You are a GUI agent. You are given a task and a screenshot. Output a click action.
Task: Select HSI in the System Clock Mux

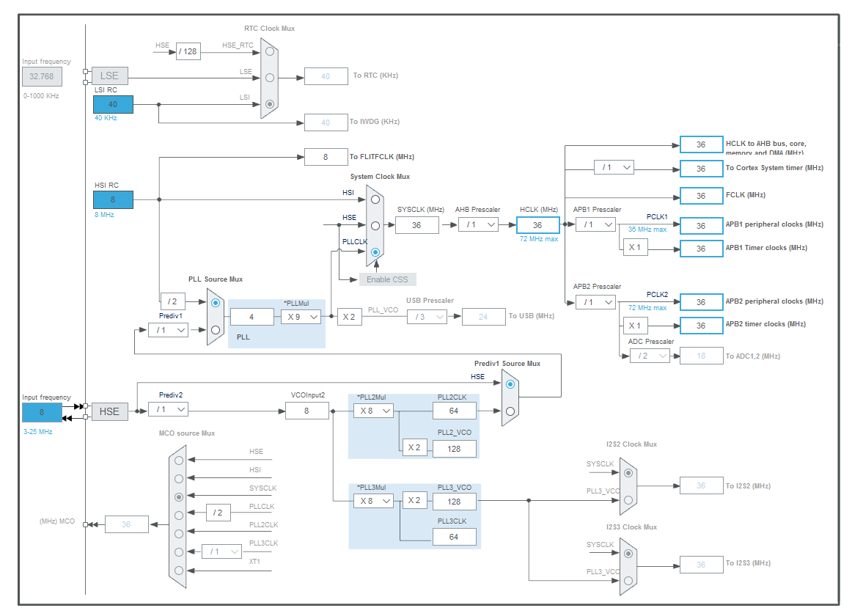pyautogui.click(x=375, y=199)
